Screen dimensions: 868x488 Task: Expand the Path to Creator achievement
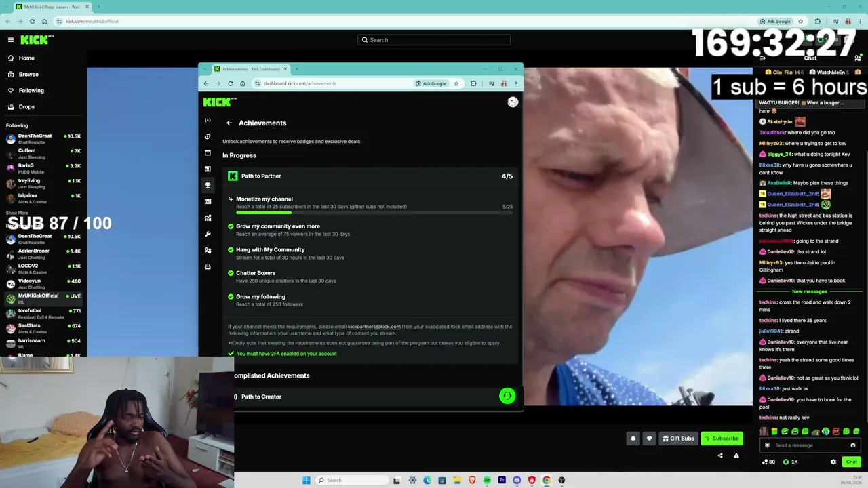372,396
